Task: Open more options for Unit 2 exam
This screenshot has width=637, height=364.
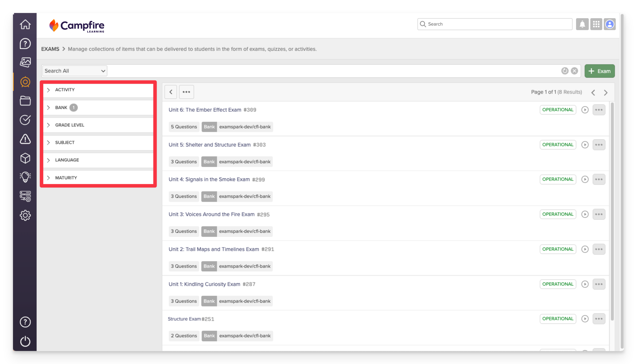Action: tap(599, 249)
